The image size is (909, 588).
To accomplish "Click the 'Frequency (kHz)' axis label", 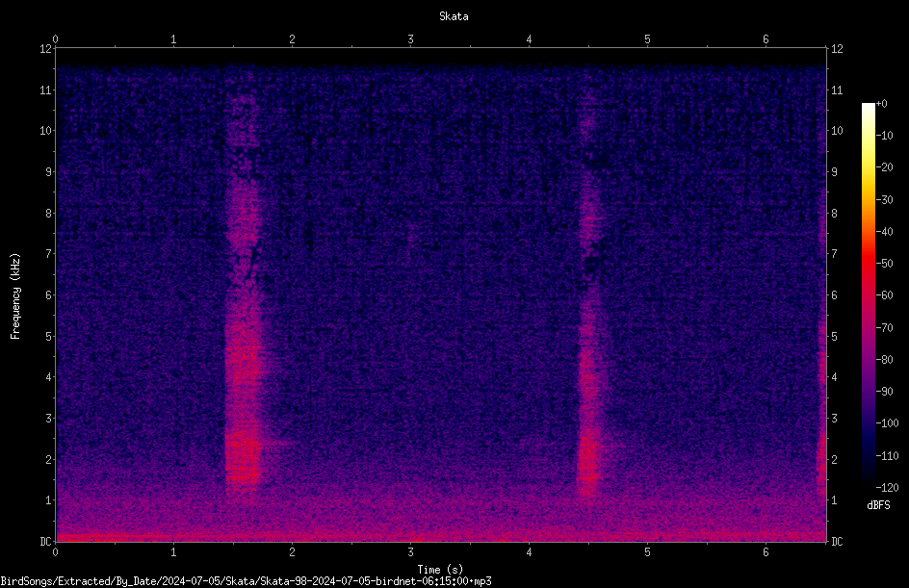I will [15, 296].
